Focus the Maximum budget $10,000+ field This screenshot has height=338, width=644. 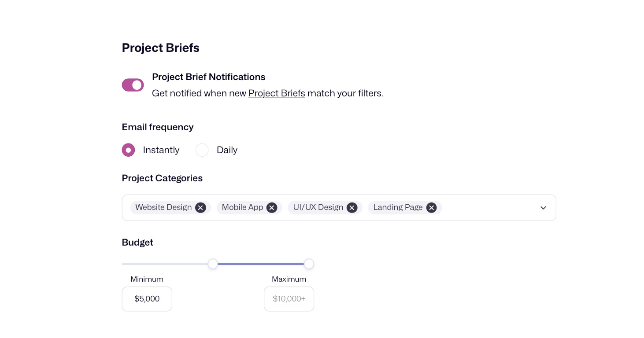click(x=289, y=299)
